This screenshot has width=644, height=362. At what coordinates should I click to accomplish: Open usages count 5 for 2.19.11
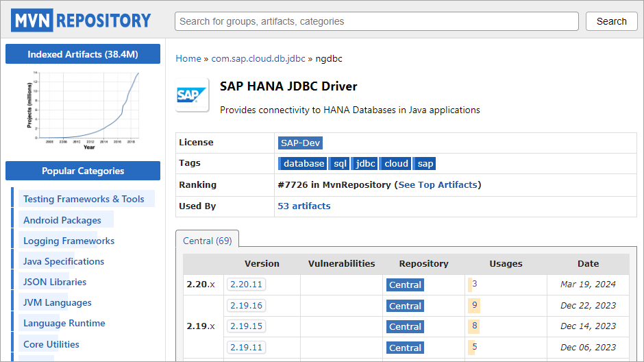click(474, 347)
